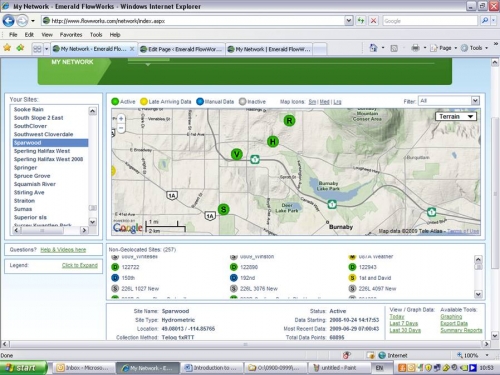Click the Refresh page icon
This screenshot has height=375, width=500.
(x=361, y=21)
